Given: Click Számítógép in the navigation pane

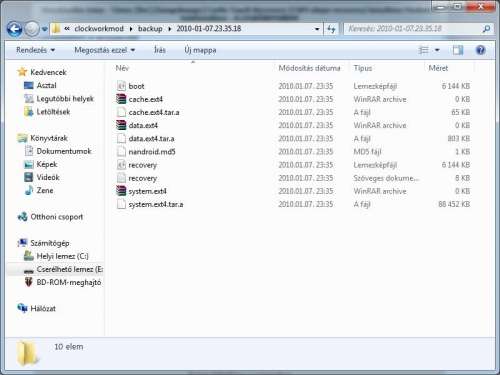Looking at the screenshot, I should click(50, 243).
